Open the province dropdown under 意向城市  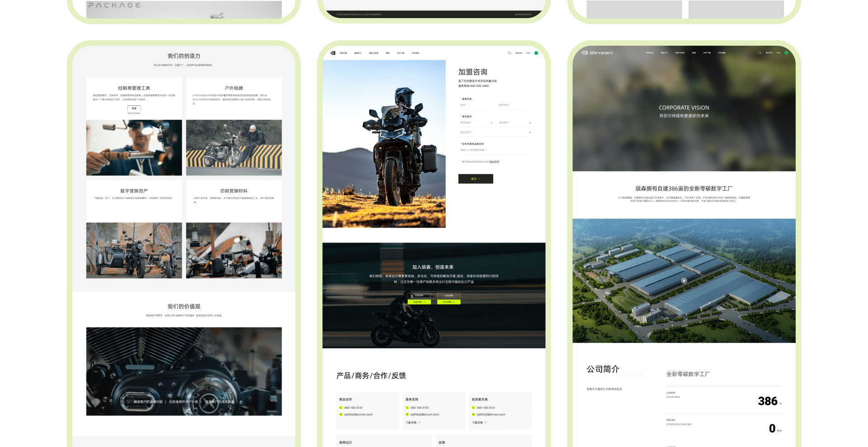point(476,123)
